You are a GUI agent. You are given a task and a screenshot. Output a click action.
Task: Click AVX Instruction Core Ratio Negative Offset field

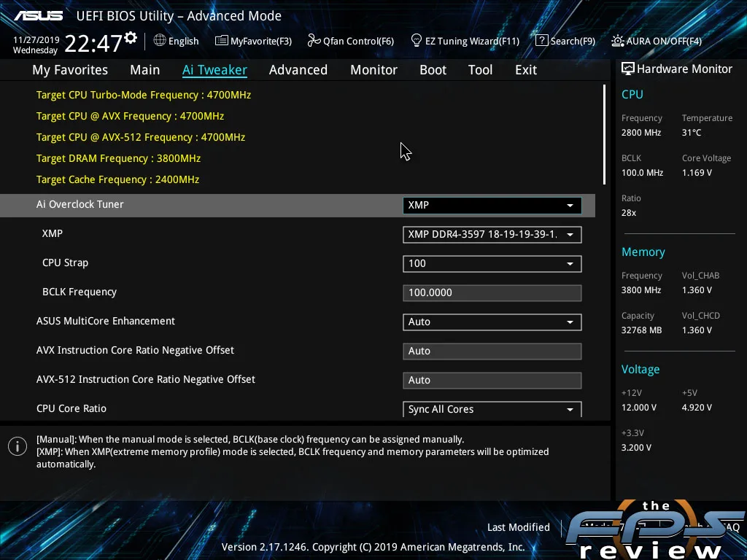[x=492, y=351]
